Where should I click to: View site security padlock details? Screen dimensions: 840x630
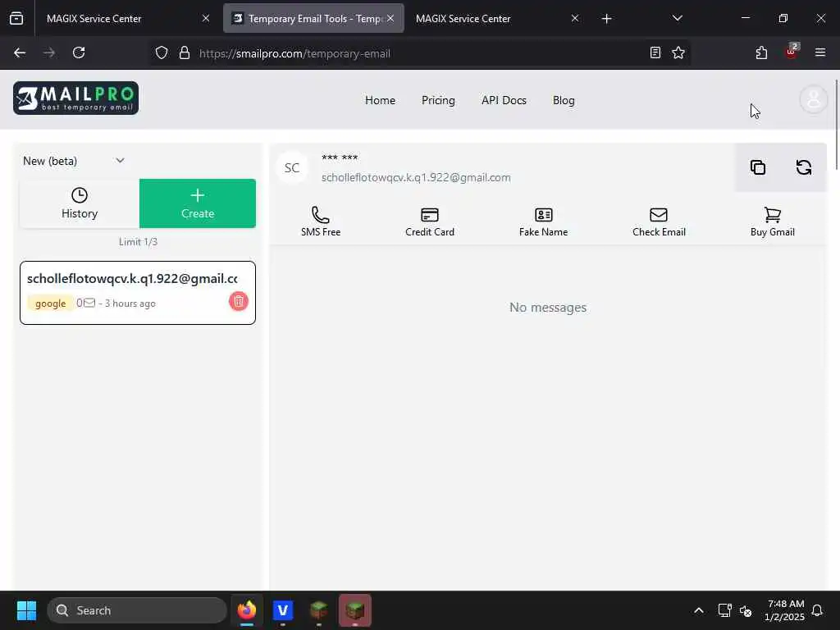pos(185,52)
